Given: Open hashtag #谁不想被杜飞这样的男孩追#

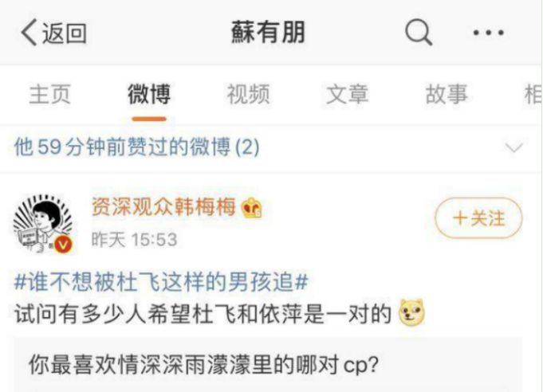Looking at the screenshot, I should tap(161, 282).
